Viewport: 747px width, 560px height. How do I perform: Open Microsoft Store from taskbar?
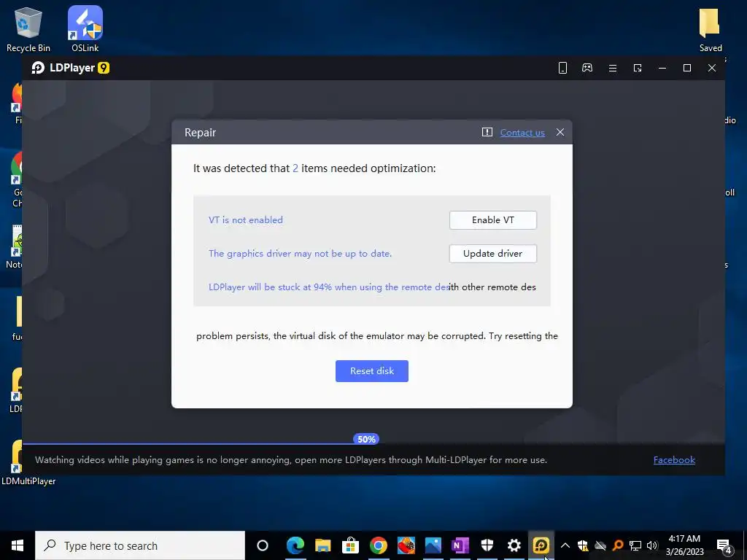click(350, 545)
